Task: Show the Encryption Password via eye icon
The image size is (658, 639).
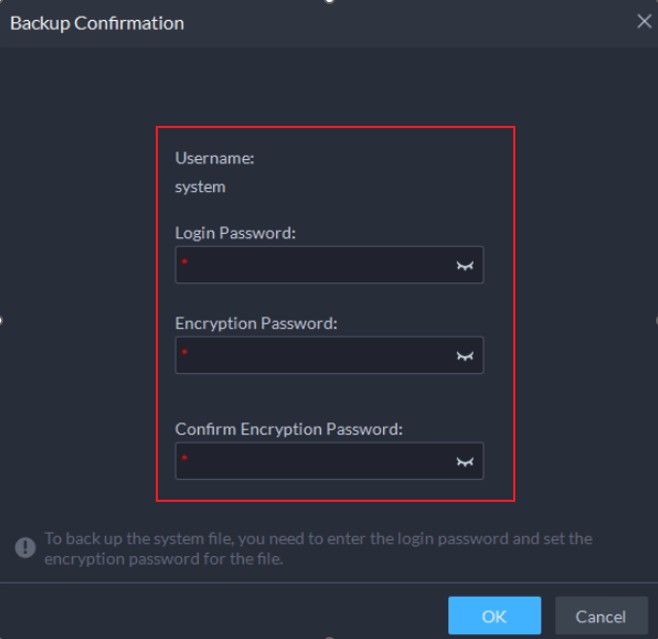Action: [x=464, y=355]
